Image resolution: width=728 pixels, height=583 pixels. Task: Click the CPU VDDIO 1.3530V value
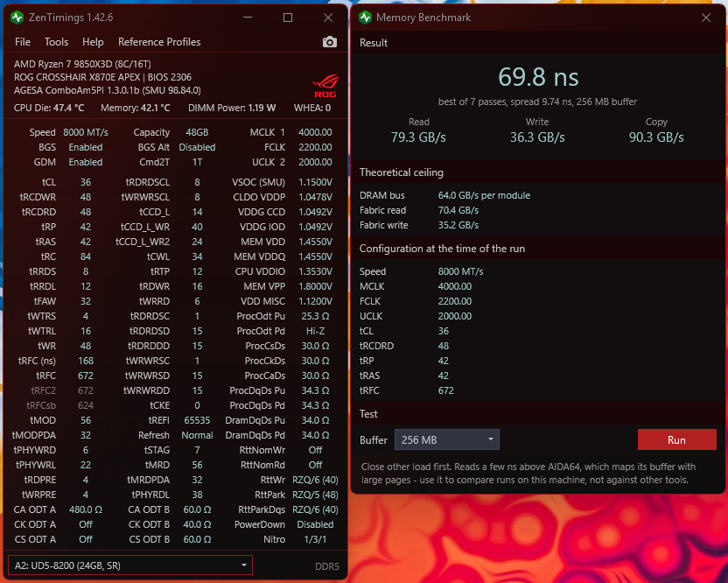(x=315, y=271)
